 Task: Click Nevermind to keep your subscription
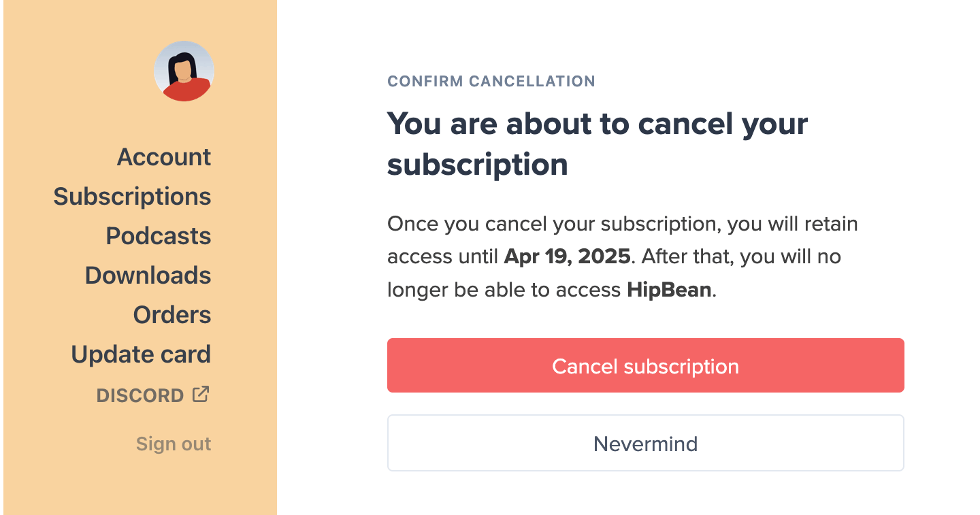645,443
